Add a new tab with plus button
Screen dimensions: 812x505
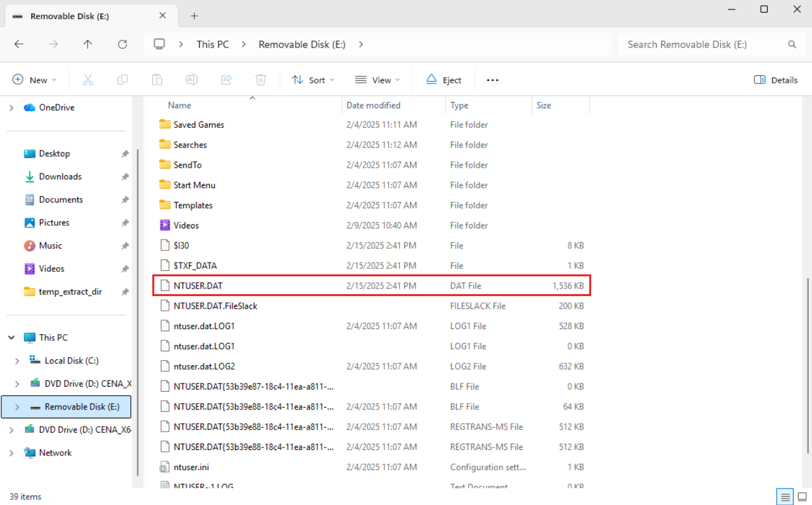tap(194, 16)
